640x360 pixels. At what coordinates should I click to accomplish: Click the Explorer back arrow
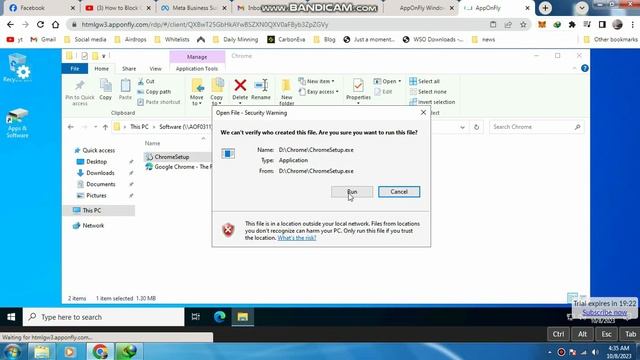(71, 127)
